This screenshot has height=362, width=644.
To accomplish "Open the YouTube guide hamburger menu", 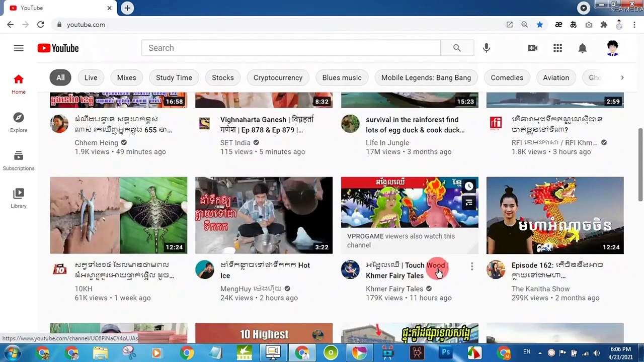I will click(x=19, y=48).
